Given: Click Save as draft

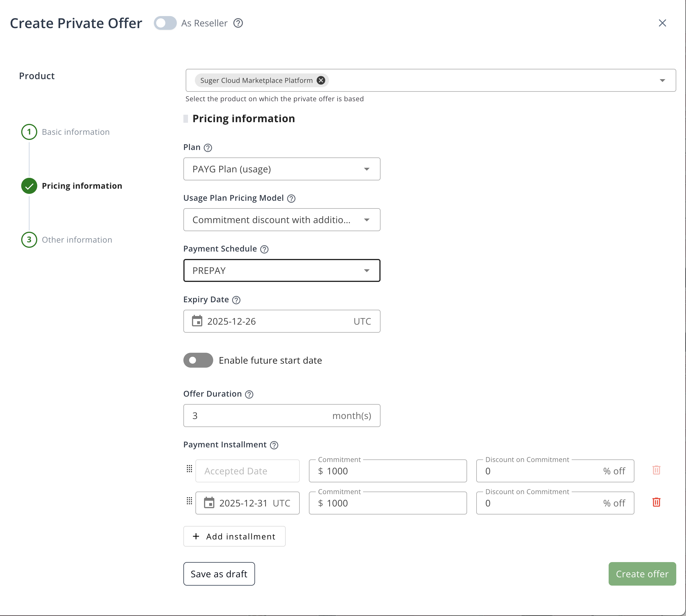Looking at the screenshot, I should point(219,574).
